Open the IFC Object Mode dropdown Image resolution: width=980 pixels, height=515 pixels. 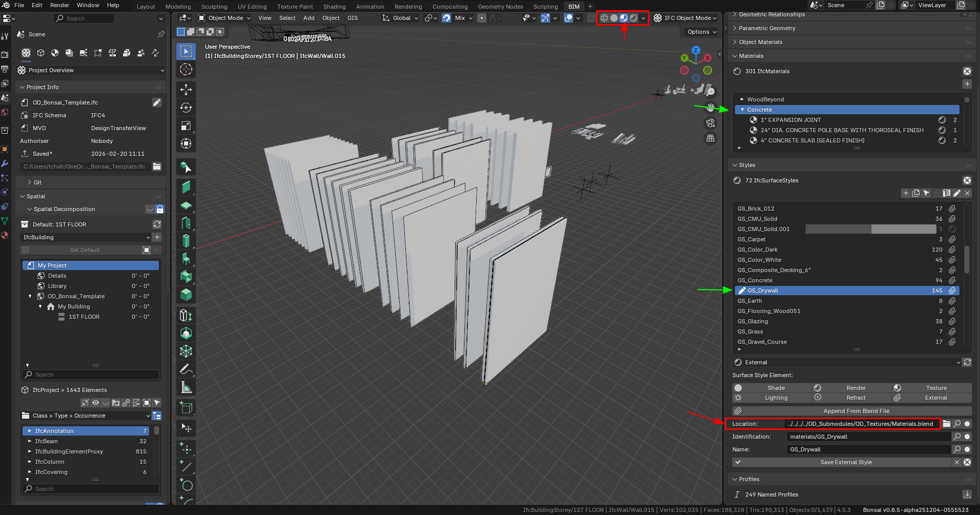pyautogui.click(x=685, y=18)
